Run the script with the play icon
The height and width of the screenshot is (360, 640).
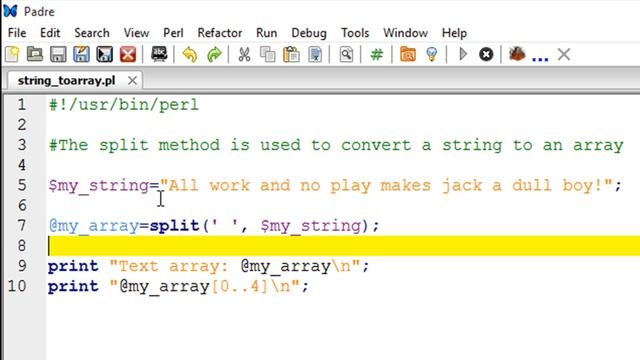pos(463,54)
